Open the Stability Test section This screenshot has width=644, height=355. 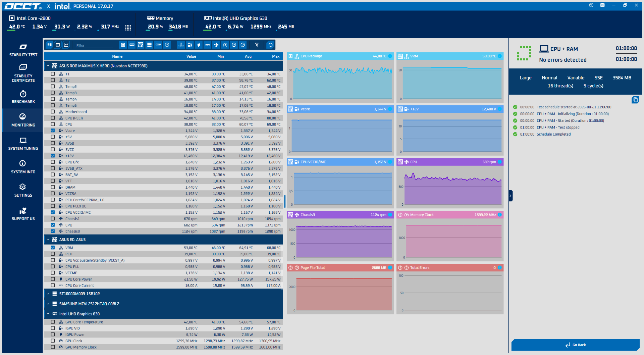point(23,50)
